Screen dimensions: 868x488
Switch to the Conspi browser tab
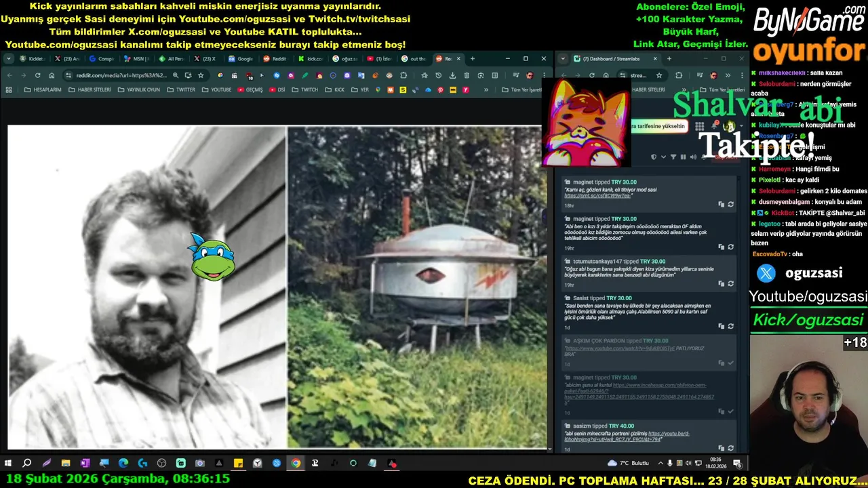click(102, 59)
